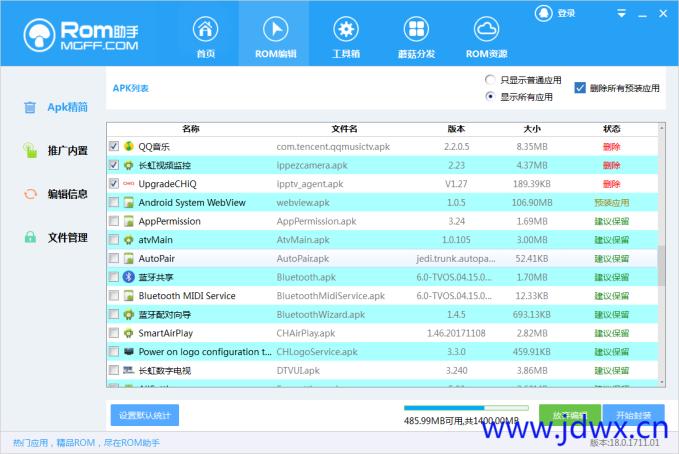Click the atvMain app icon
The width and height of the screenshot is (679, 454).
pos(129,240)
